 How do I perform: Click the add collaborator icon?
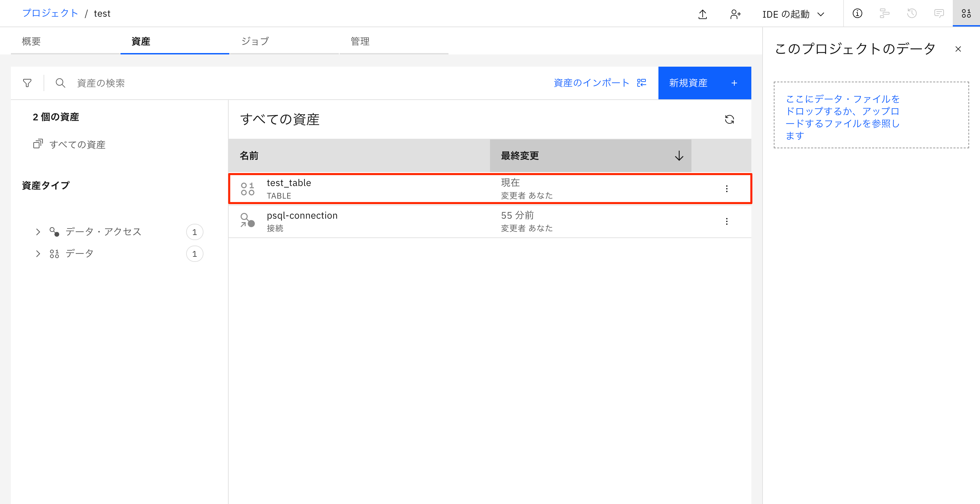pyautogui.click(x=735, y=13)
